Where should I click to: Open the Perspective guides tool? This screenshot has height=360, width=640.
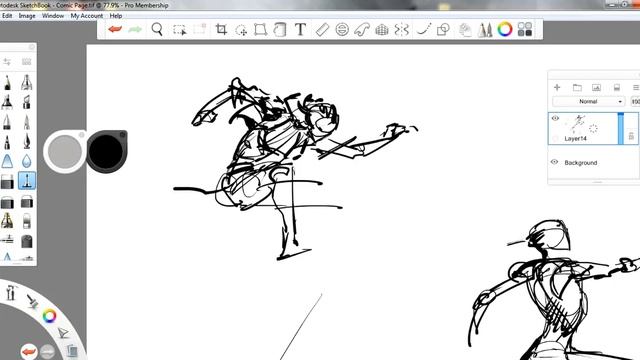[x=382, y=29]
